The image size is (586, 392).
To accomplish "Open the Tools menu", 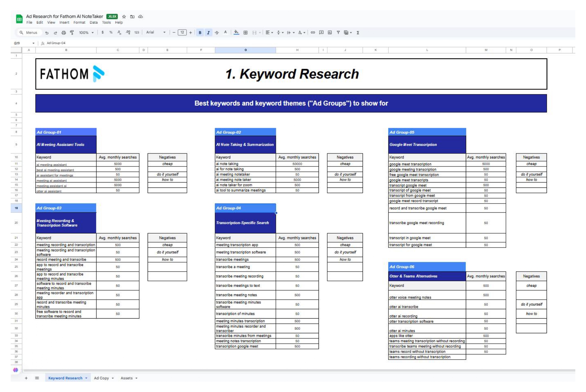I will [106, 23].
